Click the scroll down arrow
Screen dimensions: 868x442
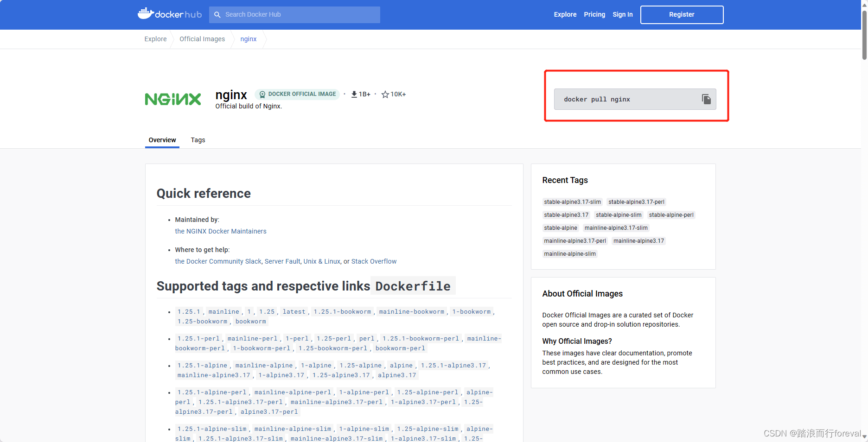[x=864, y=436]
